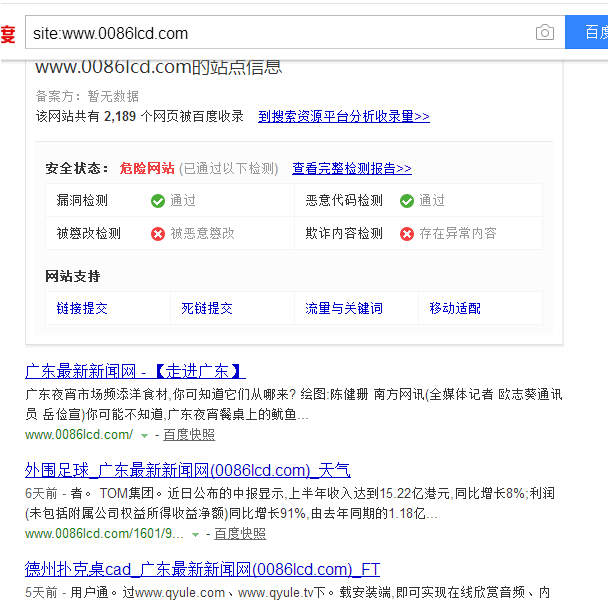
Task: Open 百度快照 link under second result
Action: 240,534
